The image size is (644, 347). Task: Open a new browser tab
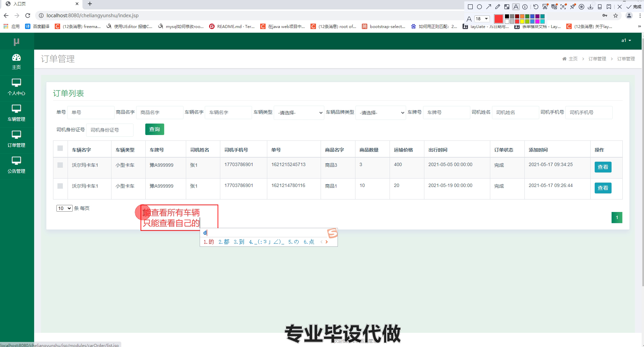90,4
